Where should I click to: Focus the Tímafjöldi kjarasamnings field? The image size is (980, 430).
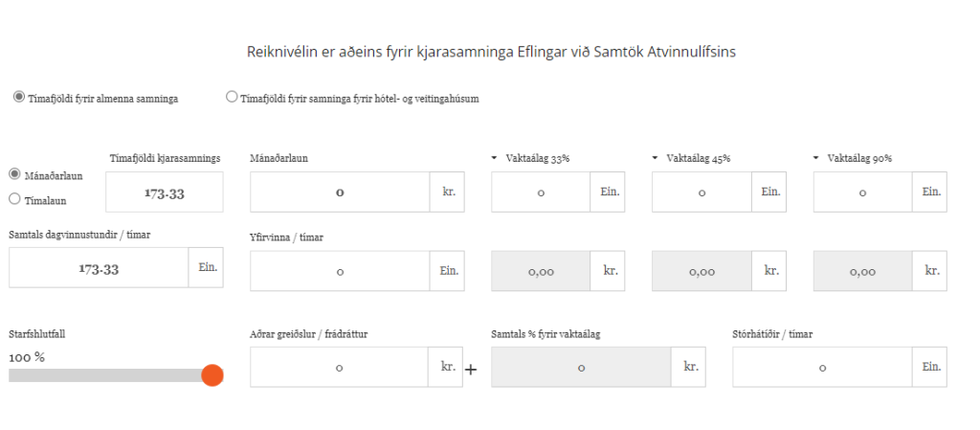(164, 192)
